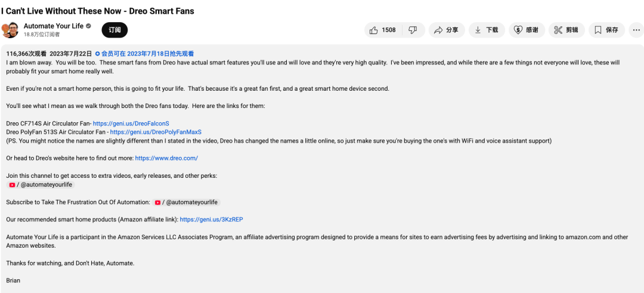Share the video via 分享 button
Screen dimensions: 644x293
447,30
